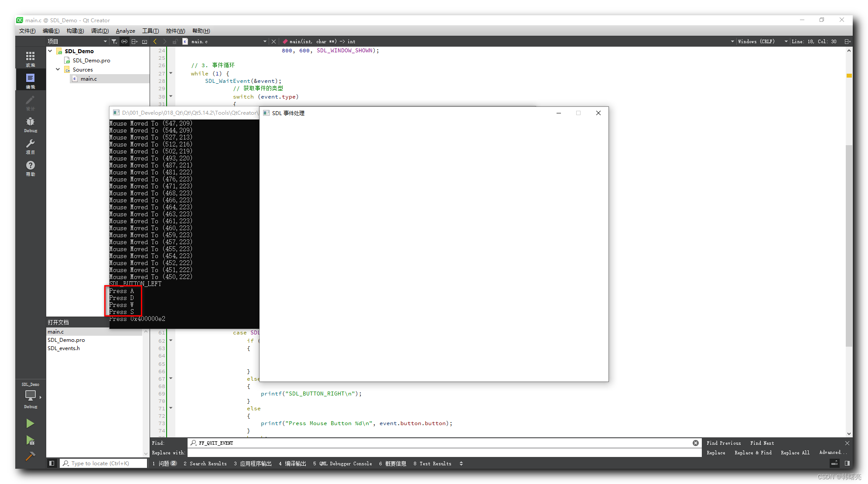Image resolution: width=868 pixels, height=484 pixels.
Task: Collapse the Sources folder
Action: pos(58,69)
